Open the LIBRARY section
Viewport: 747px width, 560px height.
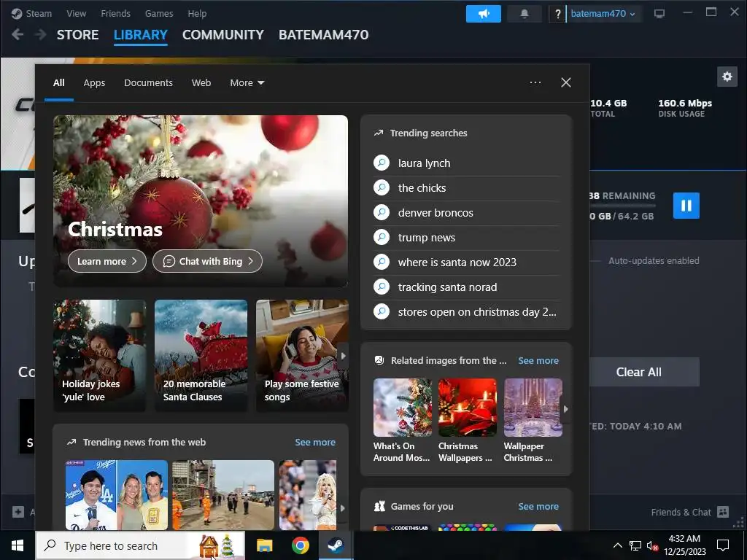(x=141, y=35)
